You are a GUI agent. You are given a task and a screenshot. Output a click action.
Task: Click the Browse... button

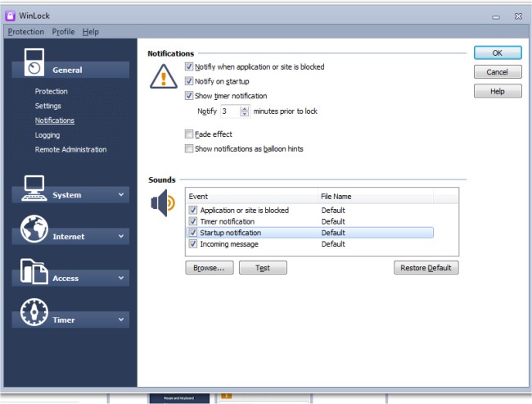(x=210, y=267)
